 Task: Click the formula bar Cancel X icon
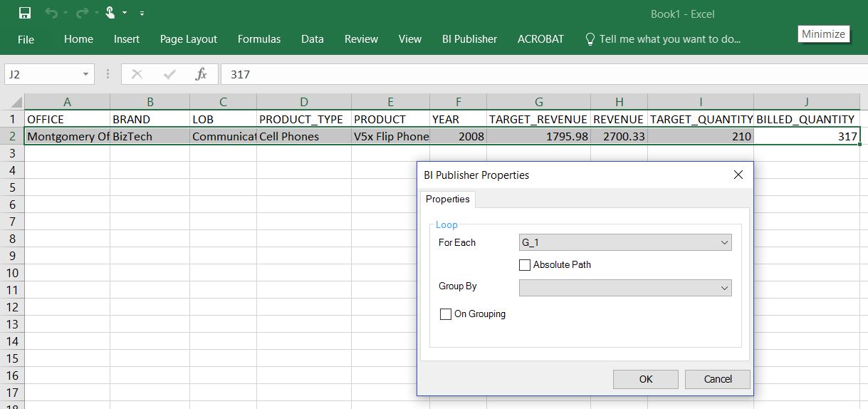click(x=137, y=74)
